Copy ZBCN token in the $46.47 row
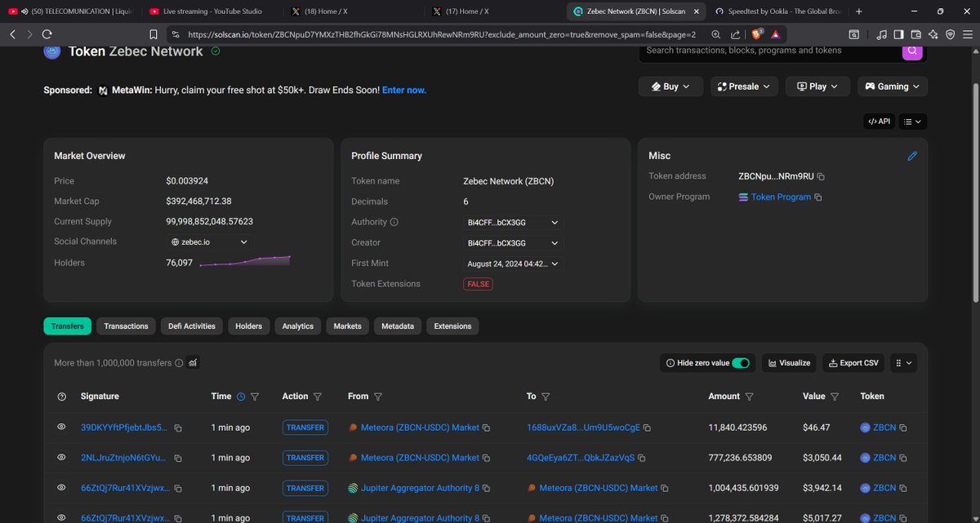 [903, 428]
